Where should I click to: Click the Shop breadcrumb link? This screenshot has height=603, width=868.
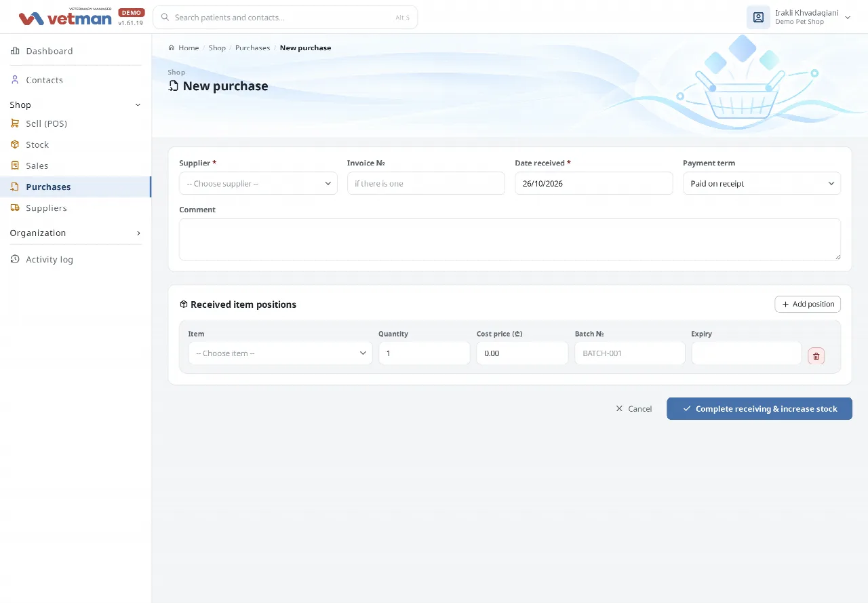[x=217, y=48]
